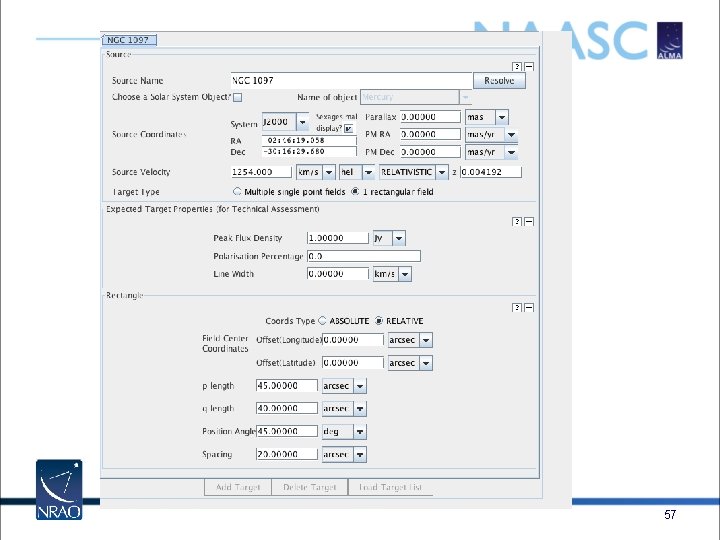Click the PM RA value field
This screenshot has width=720, height=540.
tap(430, 135)
